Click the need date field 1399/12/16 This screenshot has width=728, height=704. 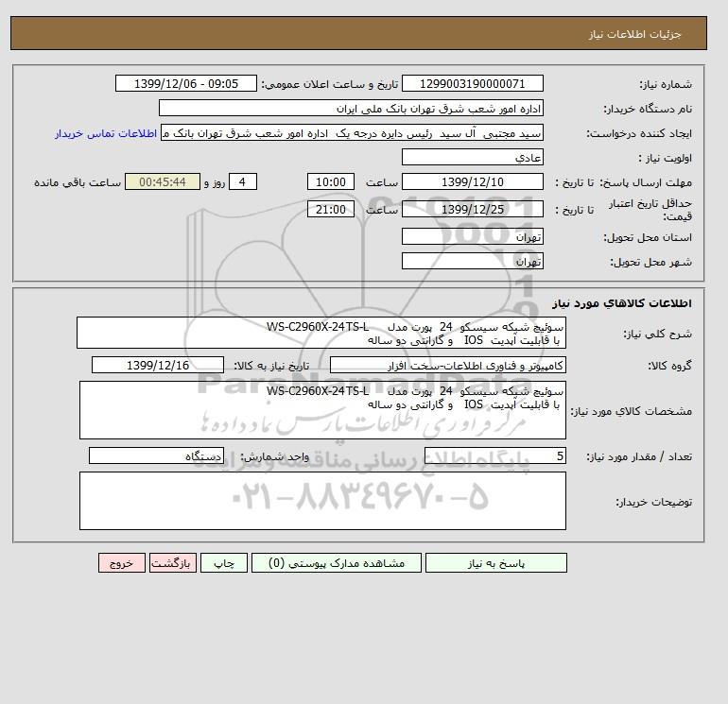pyautogui.click(x=158, y=365)
